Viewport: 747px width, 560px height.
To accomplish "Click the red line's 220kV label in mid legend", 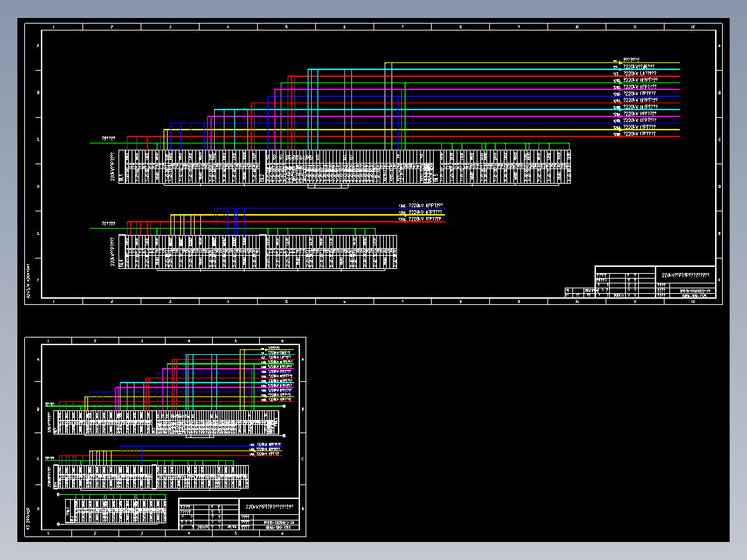I will 425,219.
